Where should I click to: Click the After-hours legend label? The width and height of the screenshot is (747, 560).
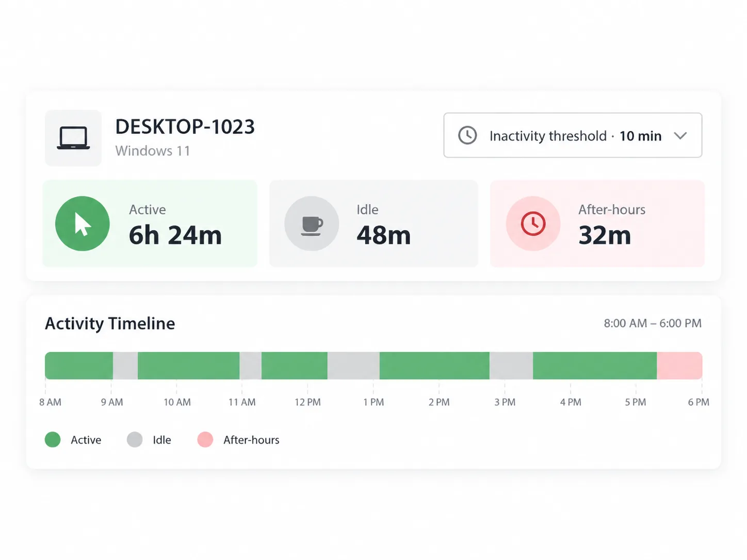[x=251, y=440]
